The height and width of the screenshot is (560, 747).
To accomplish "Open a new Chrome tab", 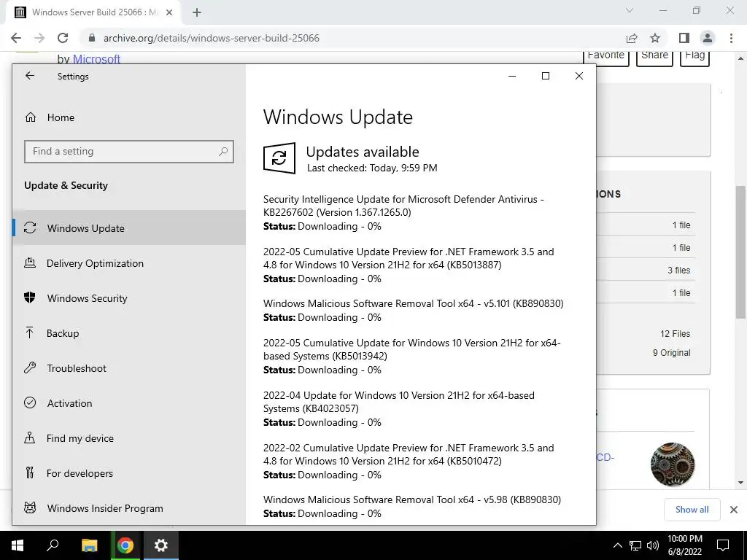I will click(x=197, y=12).
